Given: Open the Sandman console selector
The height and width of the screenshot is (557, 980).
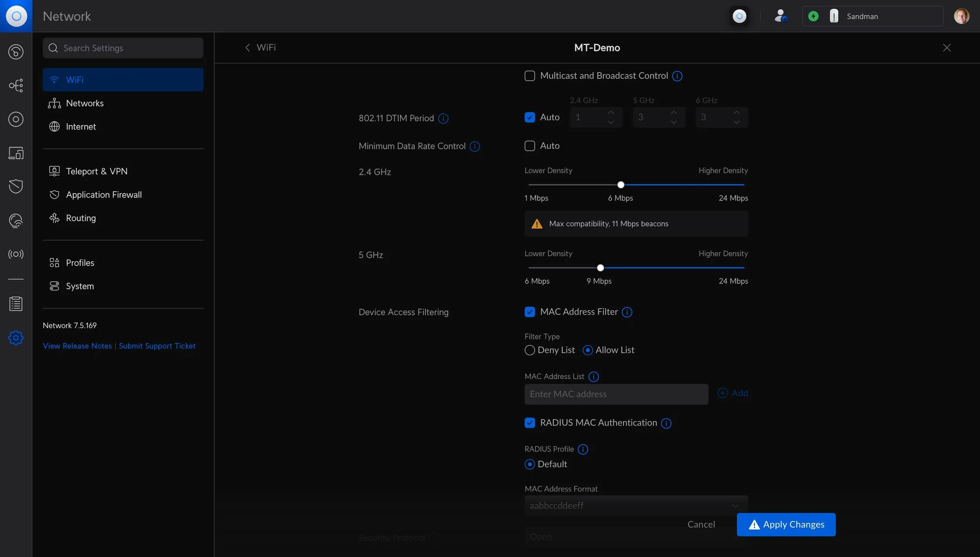Looking at the screenshot, I should (x=873, y=16).
